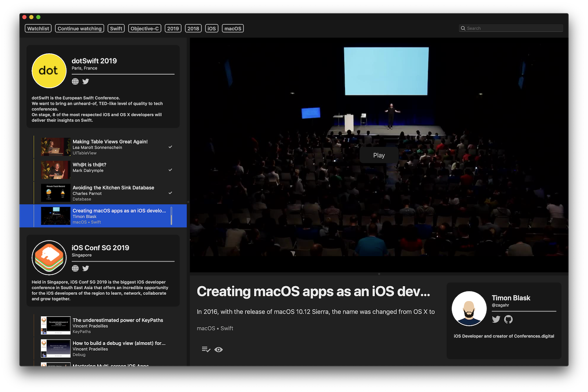Click the Debug tag under Vincent Pradeilles
588x392 pixels.
click(79, 355)
